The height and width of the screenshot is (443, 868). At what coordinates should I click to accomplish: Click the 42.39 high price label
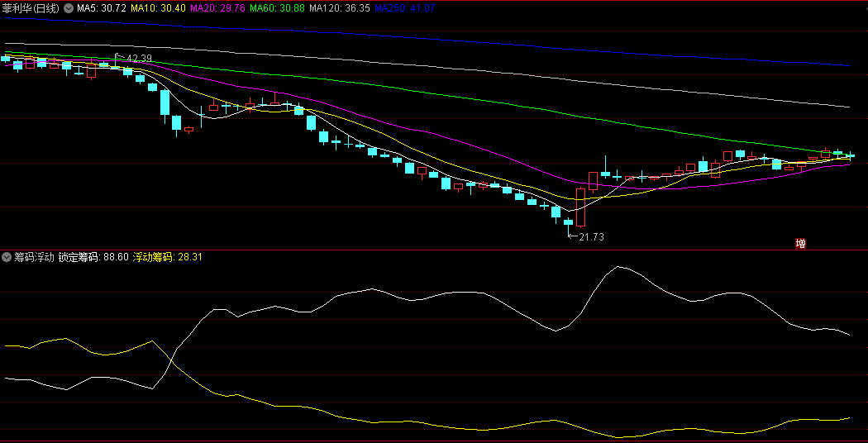click(x=139, y=58)
